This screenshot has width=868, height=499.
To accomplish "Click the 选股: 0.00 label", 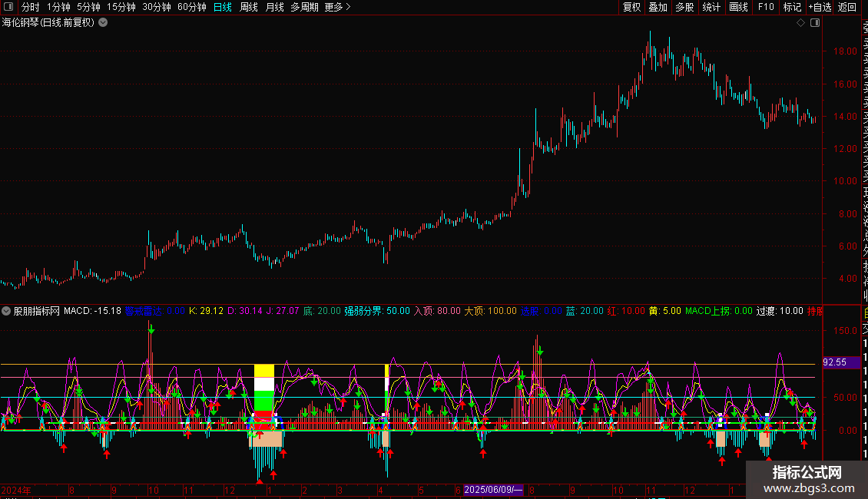I will [x=541, y=311].
